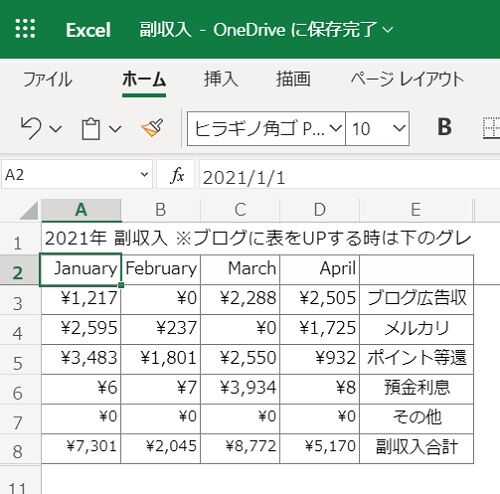Screen dimensions: 500x494
Task: Select column A header
Action: tap(81, 210)
